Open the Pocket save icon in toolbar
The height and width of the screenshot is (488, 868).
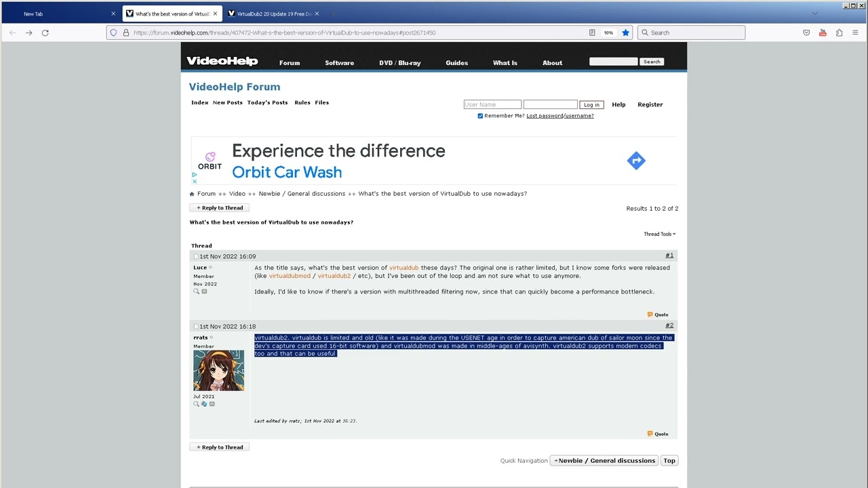806,33
